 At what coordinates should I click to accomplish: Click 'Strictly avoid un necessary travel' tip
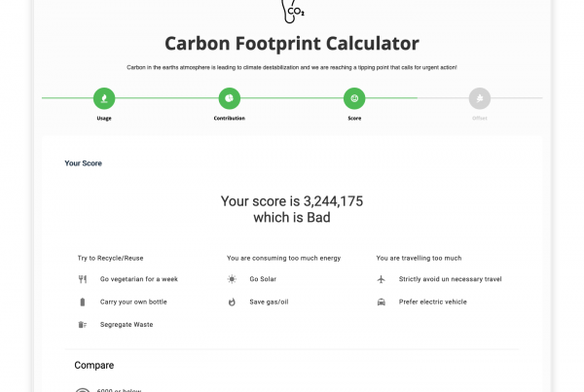[451, 279]
